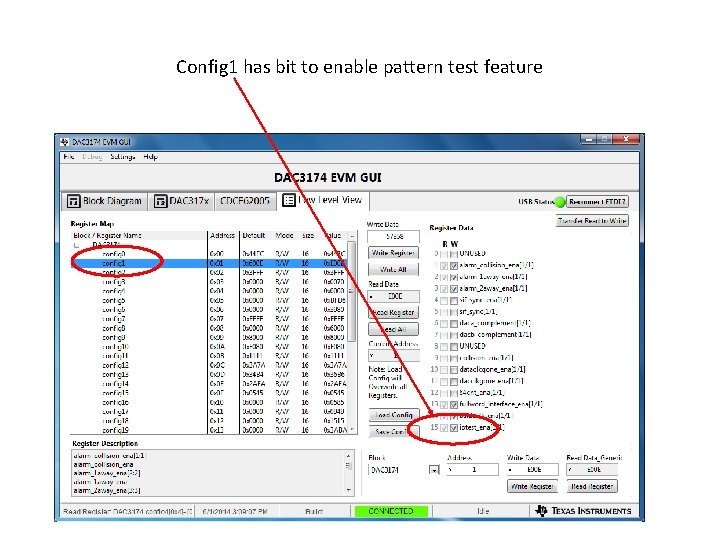Collapse the DAC3174 tree node
720x540 pixels.
(x=76, y=245)
